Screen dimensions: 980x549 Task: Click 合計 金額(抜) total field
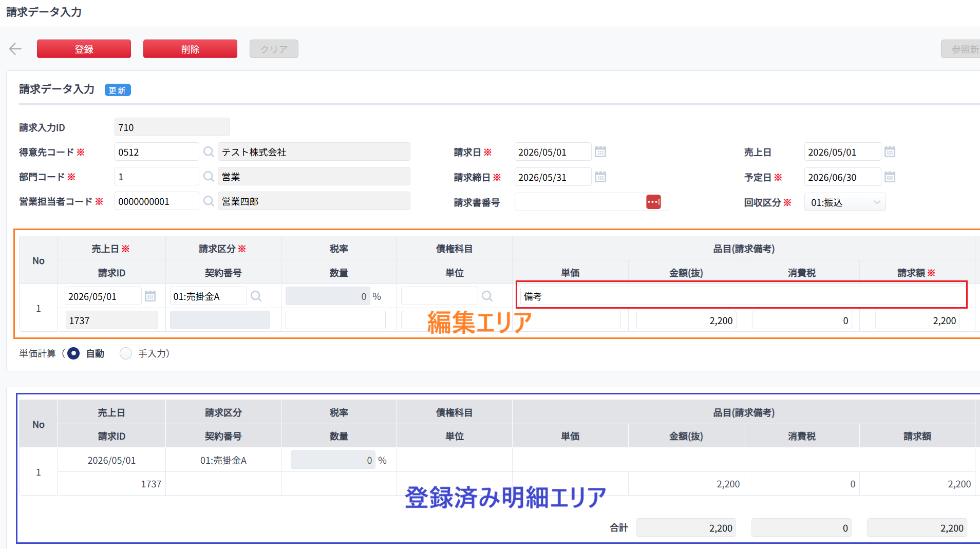pyautogui.click(x=686, y=528)
